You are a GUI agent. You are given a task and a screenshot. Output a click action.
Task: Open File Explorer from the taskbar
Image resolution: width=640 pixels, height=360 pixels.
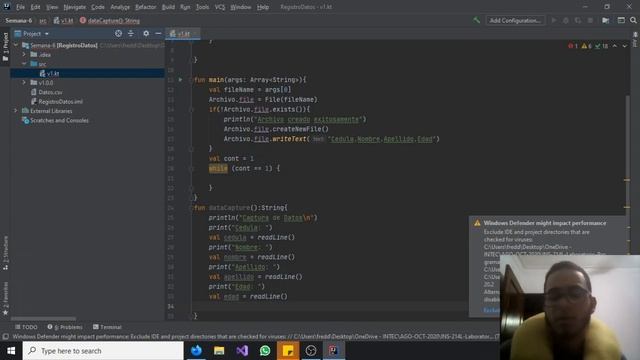219,351
